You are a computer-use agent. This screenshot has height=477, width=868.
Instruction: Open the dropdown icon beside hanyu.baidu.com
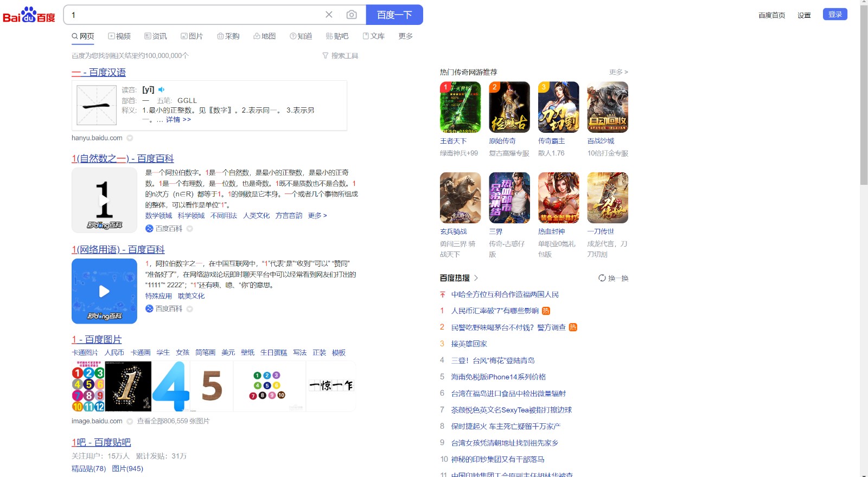pyautogui.click(x=130, y=138)
